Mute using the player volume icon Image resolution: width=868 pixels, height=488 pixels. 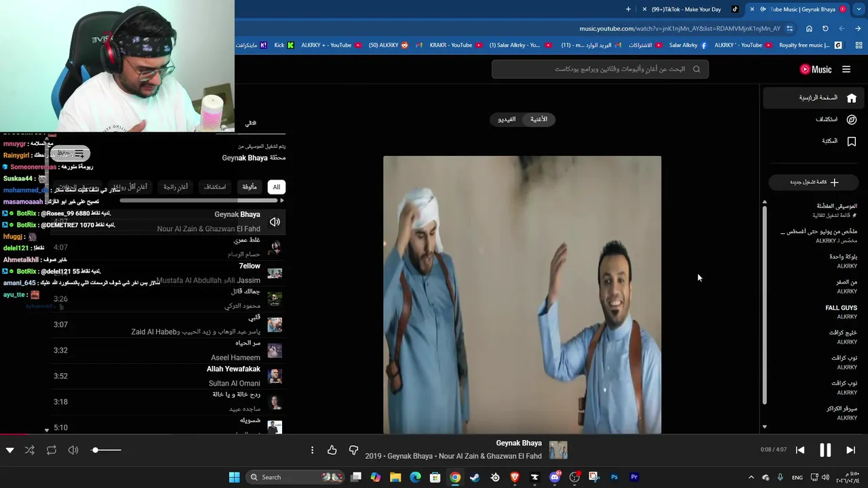(x=73, y=450)
